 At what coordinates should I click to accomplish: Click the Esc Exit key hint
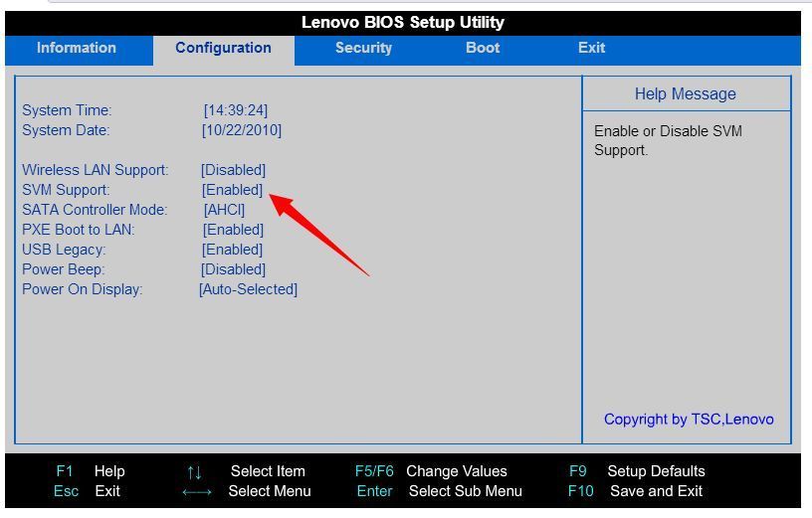[87, 491]
